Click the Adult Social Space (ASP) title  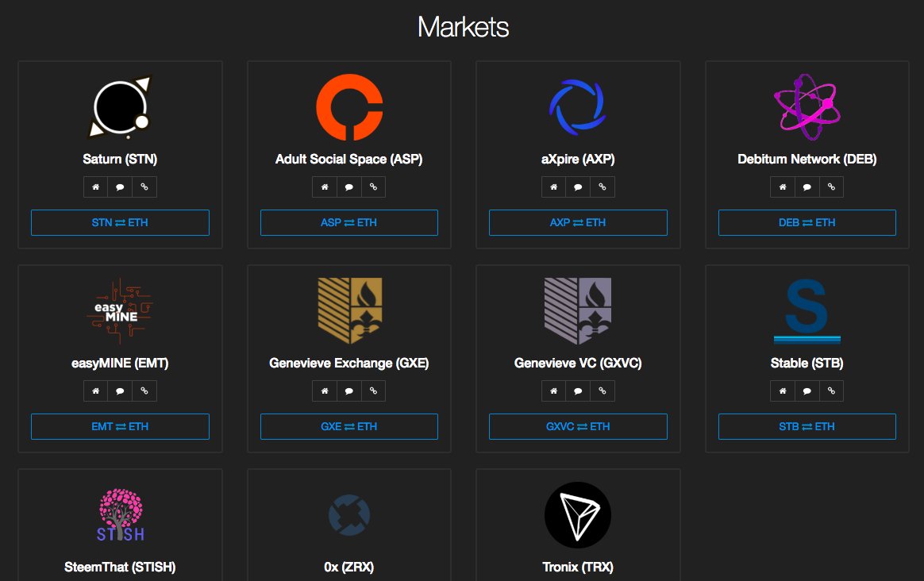[x=348, y=159]
